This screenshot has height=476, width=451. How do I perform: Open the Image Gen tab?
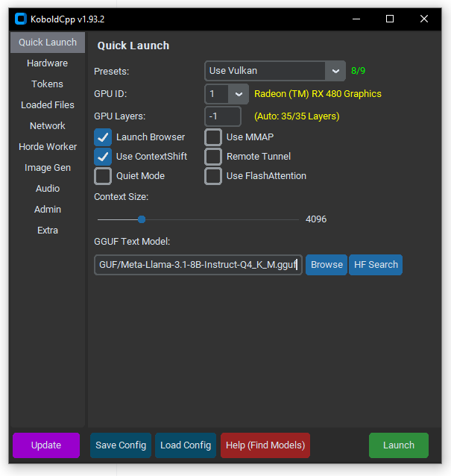coord(48,168)
